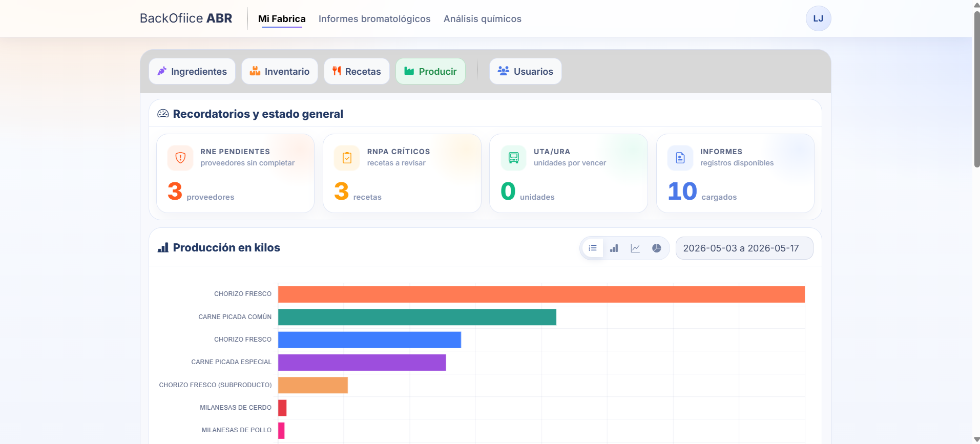Open Informes bromatológicos in the top navigation
980x444 pixels.
coord(374,19)
